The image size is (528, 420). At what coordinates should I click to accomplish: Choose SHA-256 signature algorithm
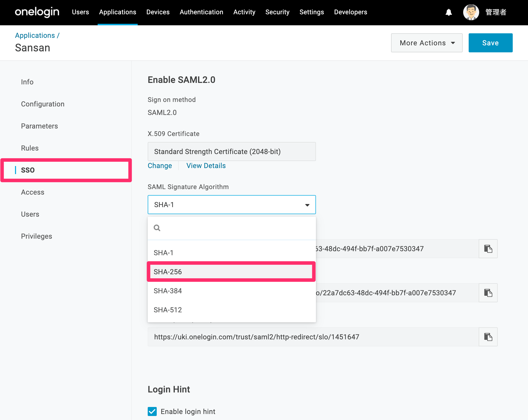click(x=232, y=272)
